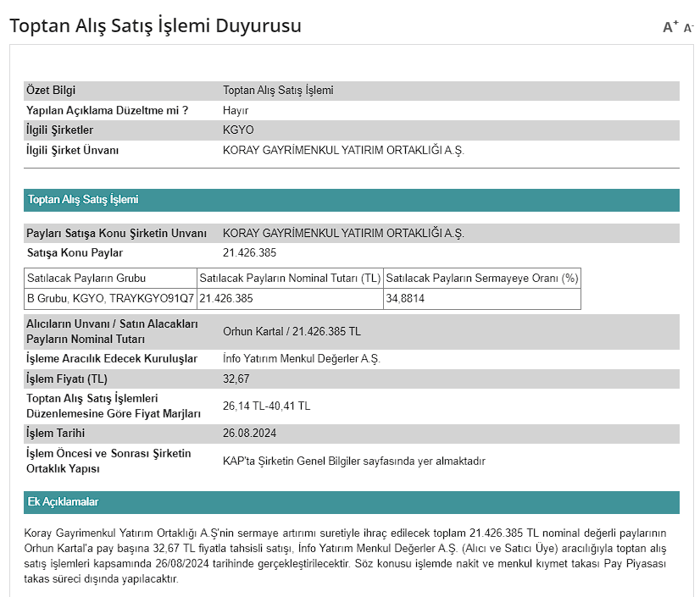The height and width of the screenshot is (597, 700).
Task: Click the company name beside Payları Satışa Konu Şirketin Unvanı
Action: pos(343,233)
